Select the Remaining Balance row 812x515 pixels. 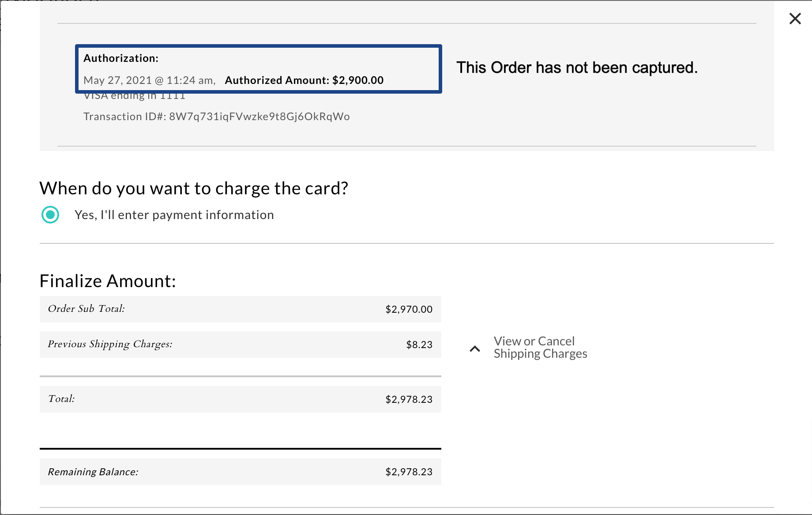tap(241, 472)
